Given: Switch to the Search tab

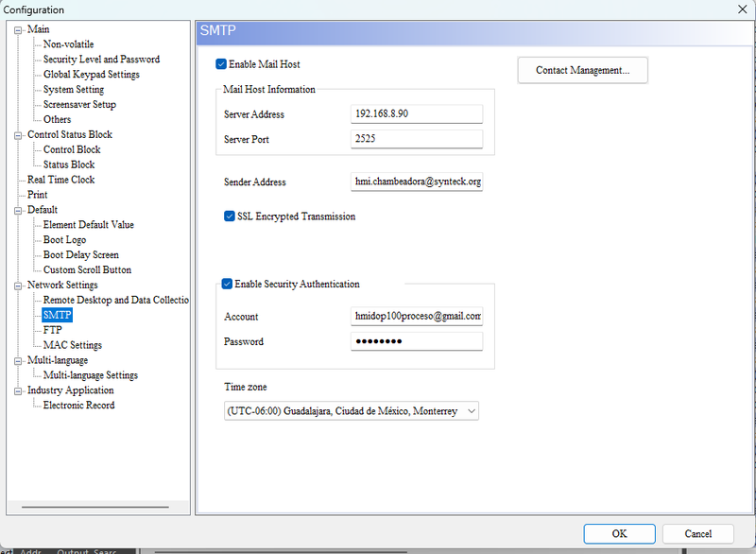Looking at the screenshot, I should click(x=102, y=550).
